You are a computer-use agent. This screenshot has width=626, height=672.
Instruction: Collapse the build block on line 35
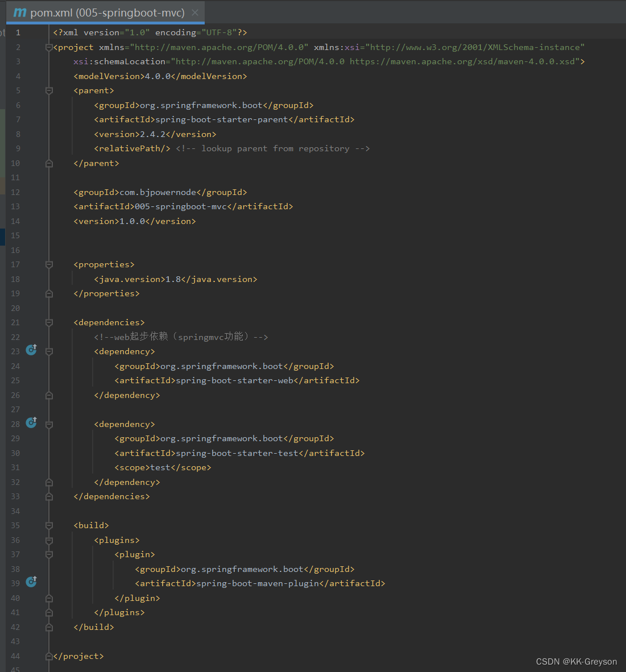tap(49, 525)
